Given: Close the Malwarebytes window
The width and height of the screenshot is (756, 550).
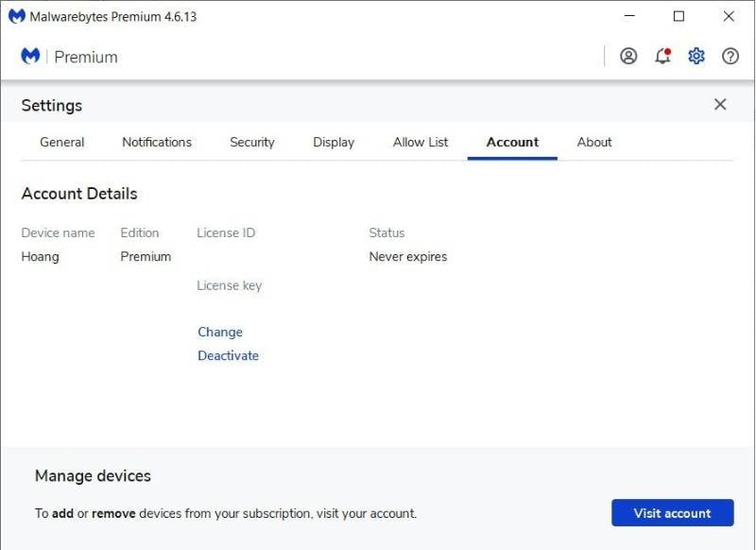Looking at the screenshot, I should pos(729,16).
